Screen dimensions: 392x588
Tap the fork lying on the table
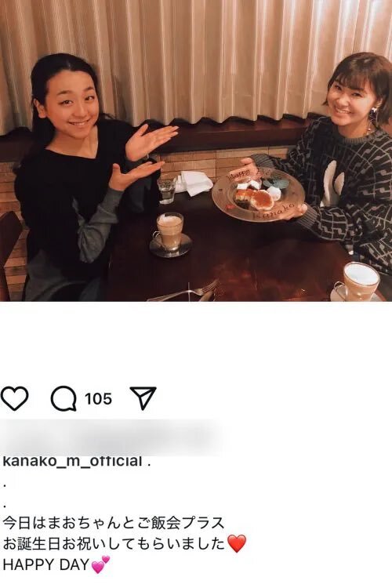pos(183,292)
